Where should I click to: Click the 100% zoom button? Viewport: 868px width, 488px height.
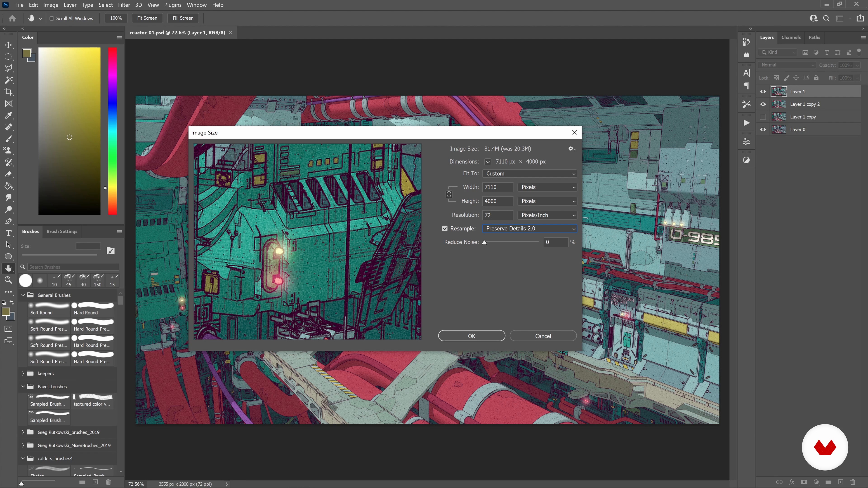116,18
